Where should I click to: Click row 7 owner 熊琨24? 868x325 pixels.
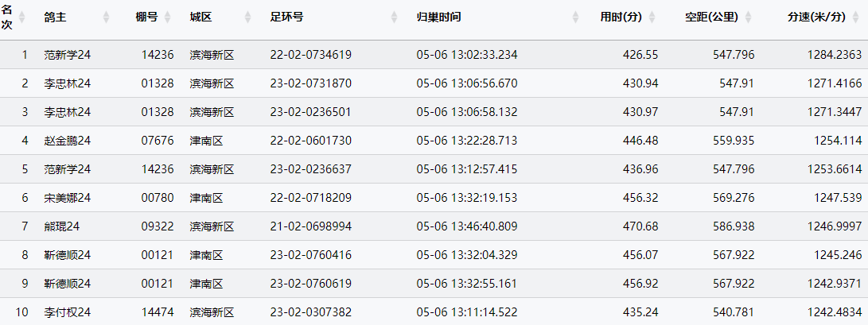pyautogui.click(x=62, y=226)
